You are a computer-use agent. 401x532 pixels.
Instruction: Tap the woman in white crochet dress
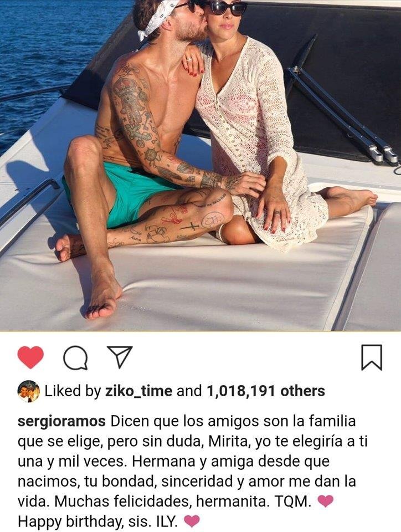264,129
